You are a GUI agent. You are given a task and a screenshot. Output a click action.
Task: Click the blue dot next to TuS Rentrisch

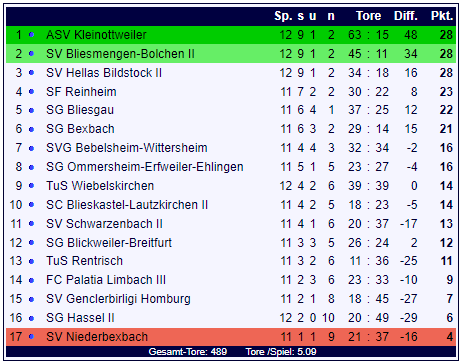[x=31, y=261]
